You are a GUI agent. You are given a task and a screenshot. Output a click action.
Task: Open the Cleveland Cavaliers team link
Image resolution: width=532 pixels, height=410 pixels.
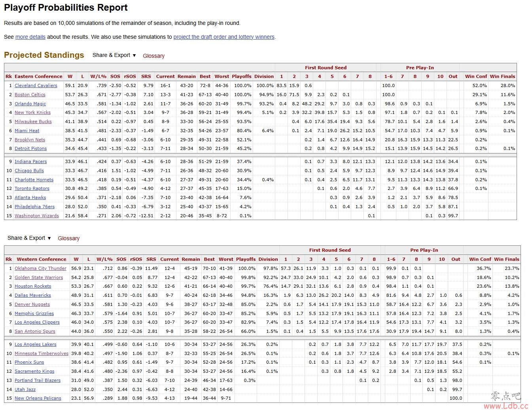coord(36,85)
